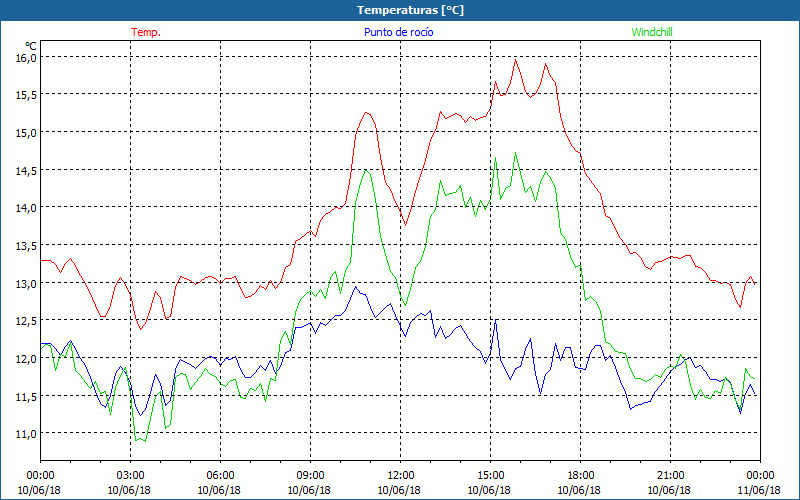The width and height of the screenshot is (800, 500).
Task: Click the 06:00 time label on x-axis
Action: (x=220, y=476)
